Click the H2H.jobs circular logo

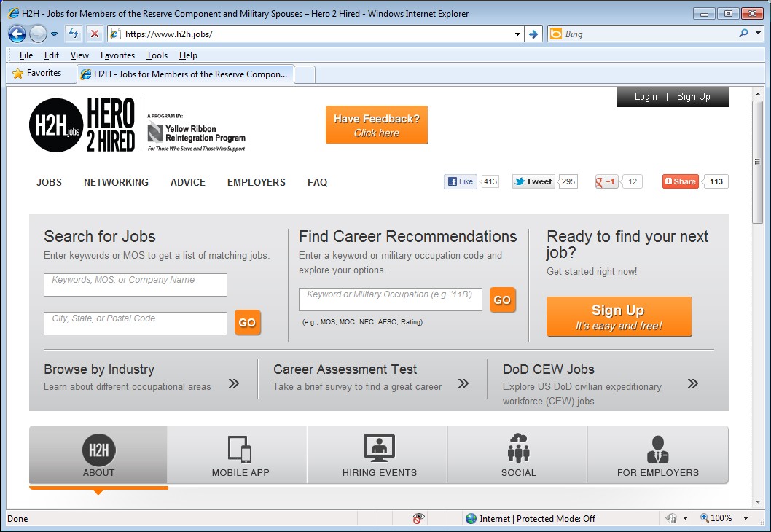click(x=56, y=125)
